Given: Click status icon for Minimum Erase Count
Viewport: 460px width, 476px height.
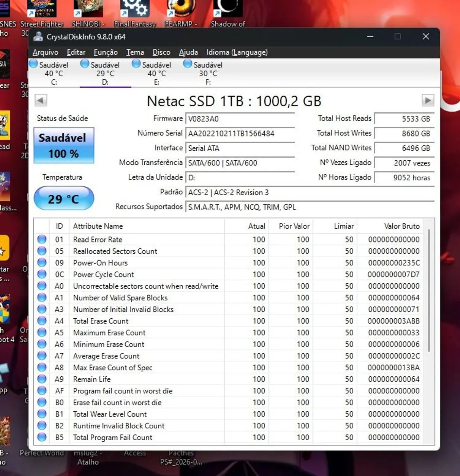Looking at the screenshot, I should click(x=42, y=344).
